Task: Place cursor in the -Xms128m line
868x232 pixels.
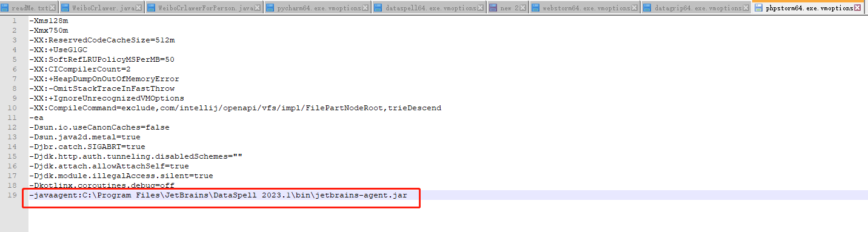Action: [x=48, y=21]
